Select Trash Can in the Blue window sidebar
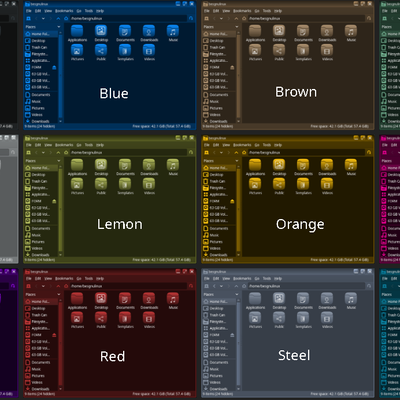This screenshot has height=400, width=400. [41, 47]
